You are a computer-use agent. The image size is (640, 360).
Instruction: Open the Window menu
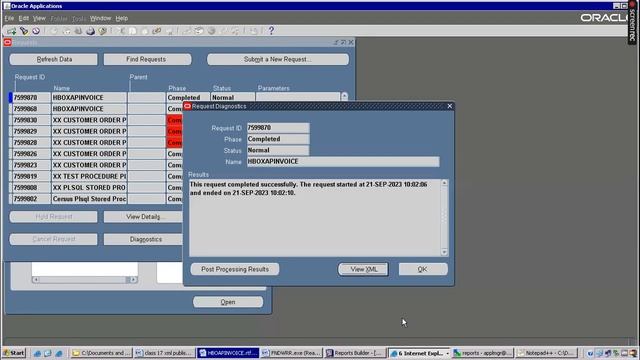coord(100,18)
